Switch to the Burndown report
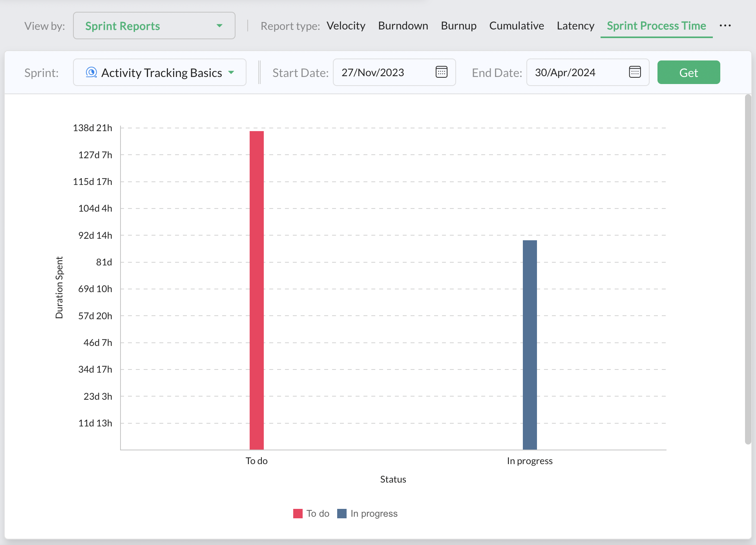 point(403,26)
